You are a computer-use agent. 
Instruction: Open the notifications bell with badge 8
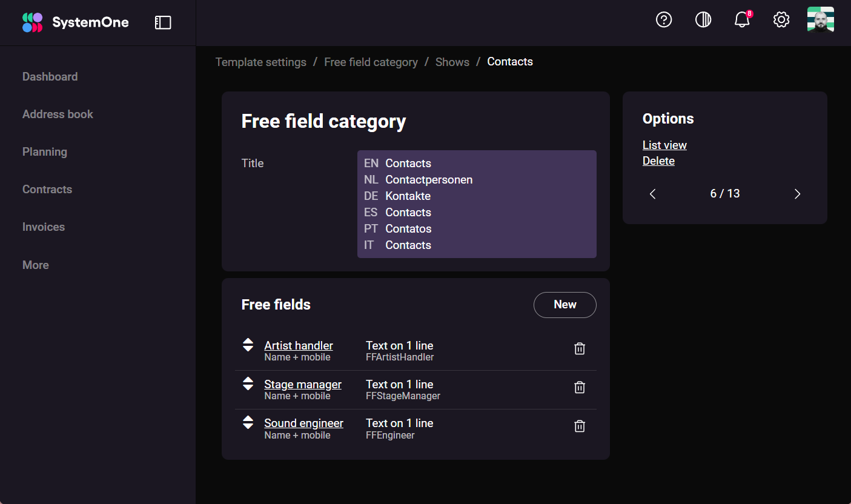click(742, 19)
